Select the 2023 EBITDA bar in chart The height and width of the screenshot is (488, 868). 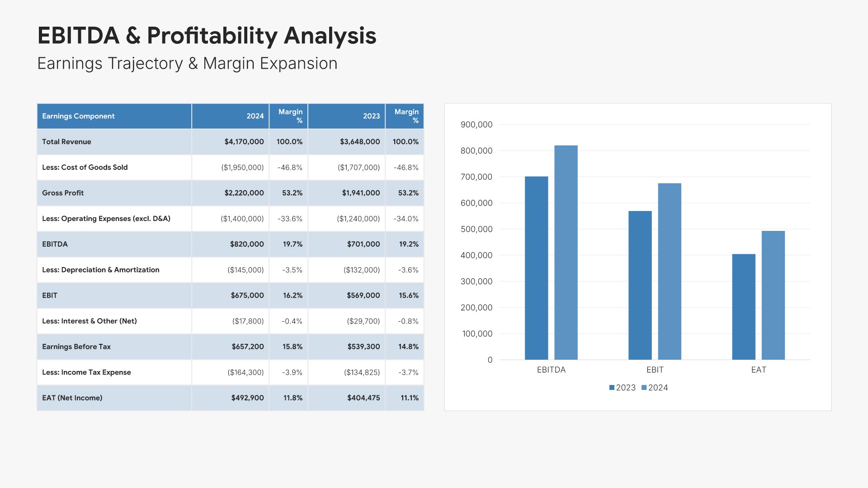(536, 268)
